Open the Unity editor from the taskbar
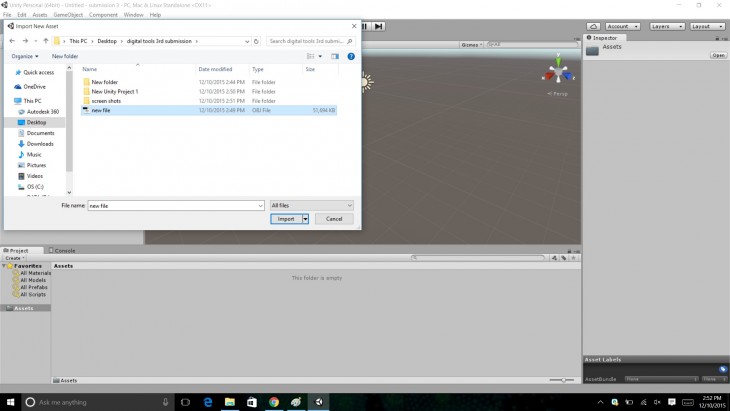The image size is (730, 411). pyautogui.click(x=318, y=402)
